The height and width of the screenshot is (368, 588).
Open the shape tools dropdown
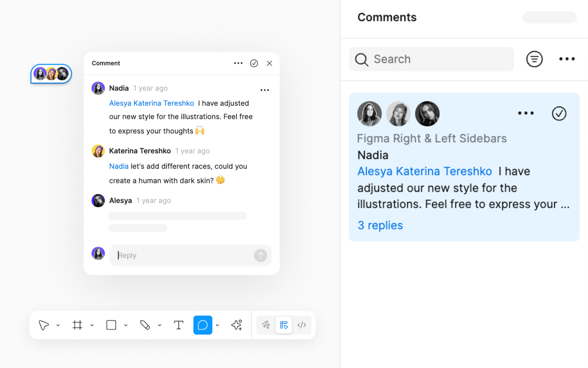click(126, 325)
